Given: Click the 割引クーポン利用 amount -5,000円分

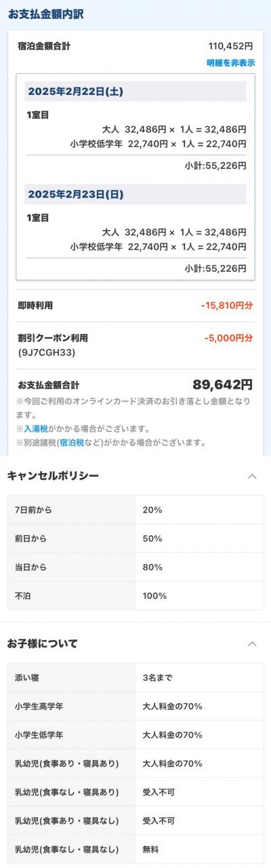Looking at the screenshot, I should tap(229, 338).
